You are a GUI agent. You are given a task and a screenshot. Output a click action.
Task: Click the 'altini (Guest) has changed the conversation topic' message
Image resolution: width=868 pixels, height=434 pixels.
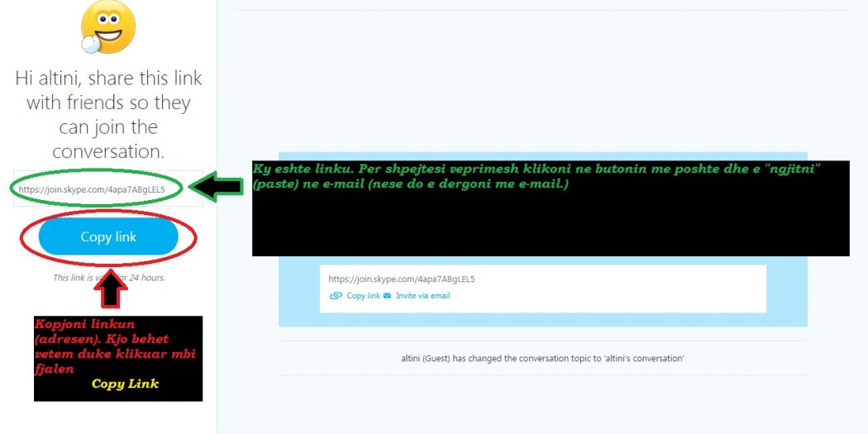click(x=542, y=358)
